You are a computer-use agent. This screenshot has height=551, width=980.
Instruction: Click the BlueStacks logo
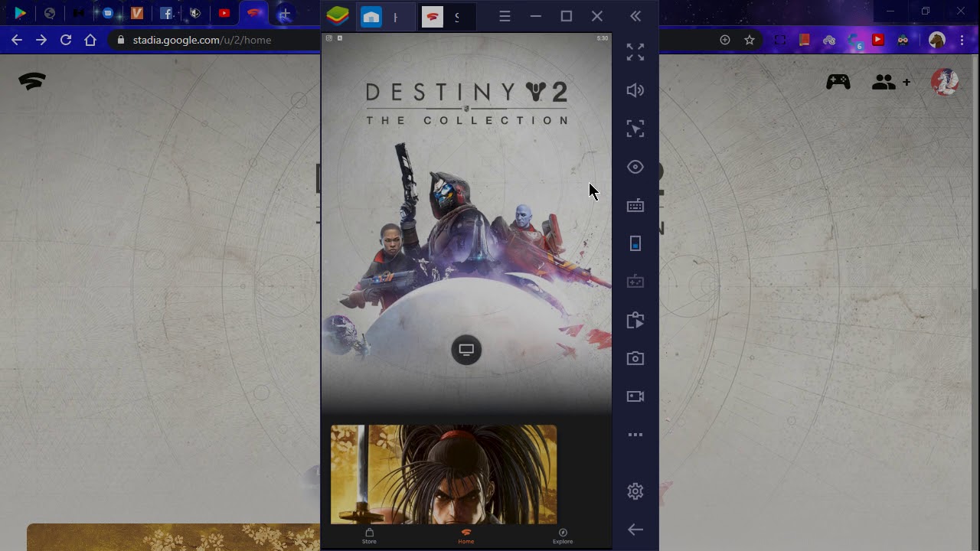pyautogui.click(x=338, y=16)
